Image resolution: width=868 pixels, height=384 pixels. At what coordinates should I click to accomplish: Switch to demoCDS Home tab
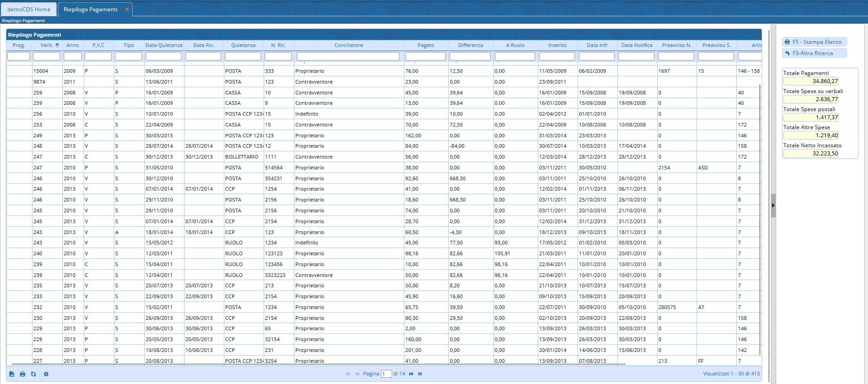click(29, 9)
